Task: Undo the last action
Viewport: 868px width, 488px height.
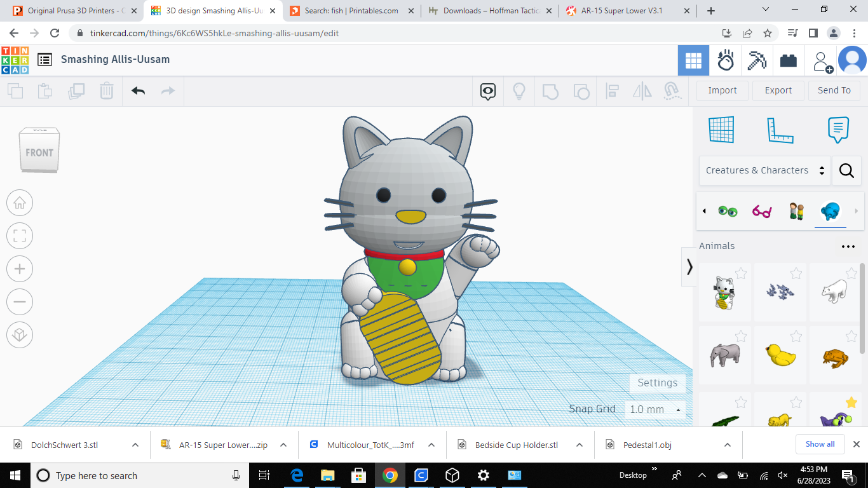Action: tap(138, 91)
